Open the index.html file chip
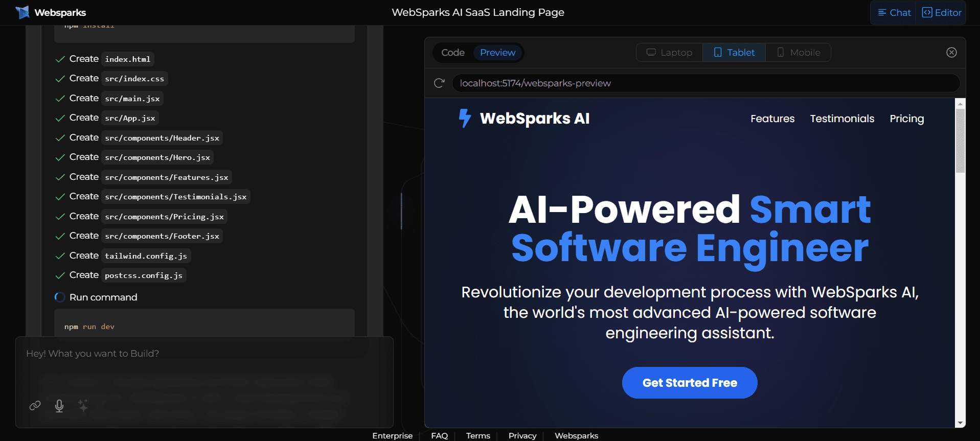The image size is (980, 441). pyautogui.click(x=128, y=59)
